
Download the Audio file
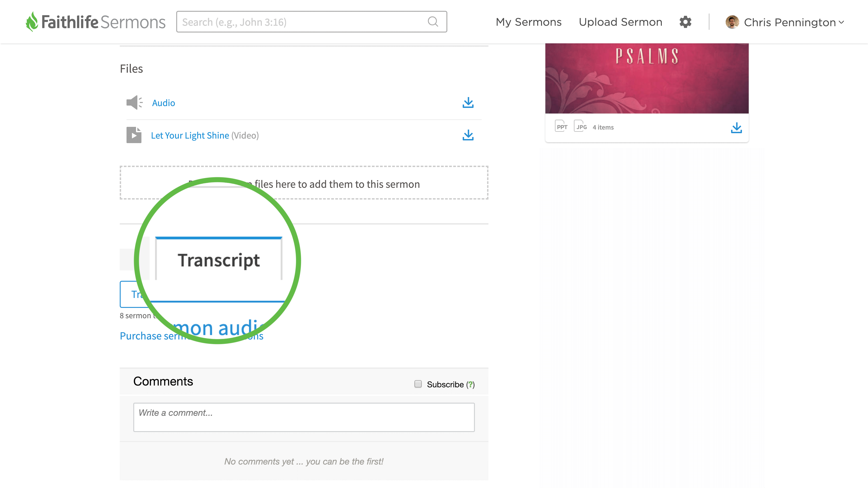(x=468, y=103)
